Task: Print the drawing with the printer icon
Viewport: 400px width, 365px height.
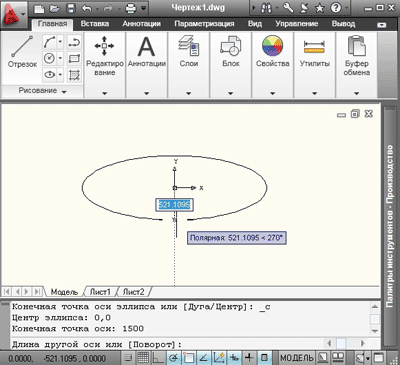Action: click(x=131, y=8)
